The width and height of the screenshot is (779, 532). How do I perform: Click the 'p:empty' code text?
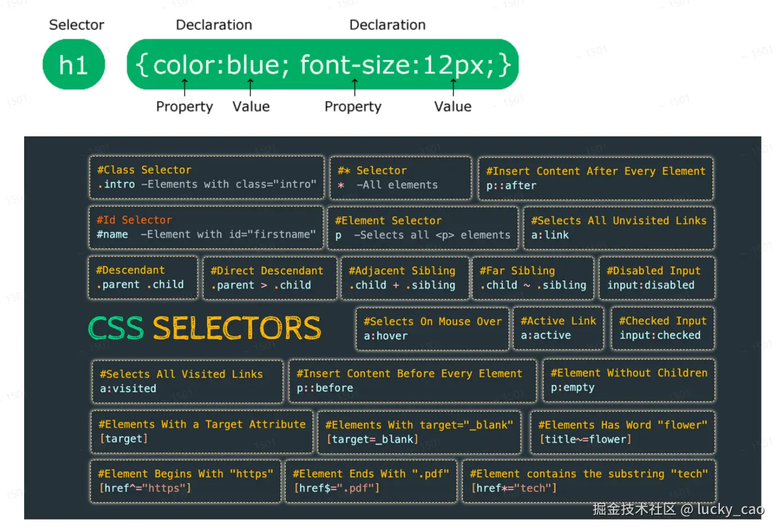tap(572, 388)
